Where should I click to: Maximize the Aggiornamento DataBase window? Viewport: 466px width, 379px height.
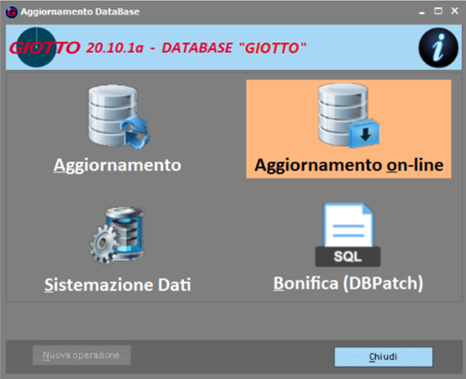click(x=438, y=11)
